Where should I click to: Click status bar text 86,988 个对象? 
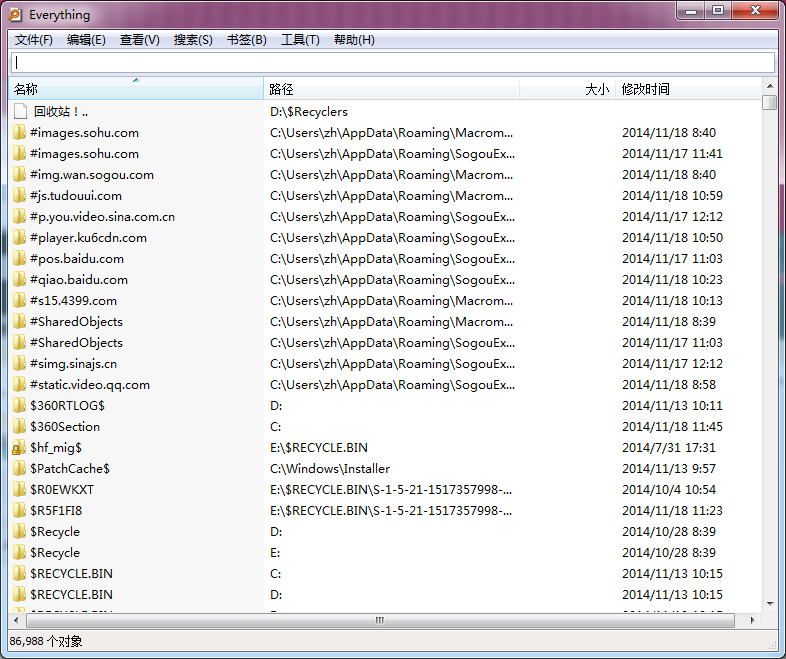[46, 641]
